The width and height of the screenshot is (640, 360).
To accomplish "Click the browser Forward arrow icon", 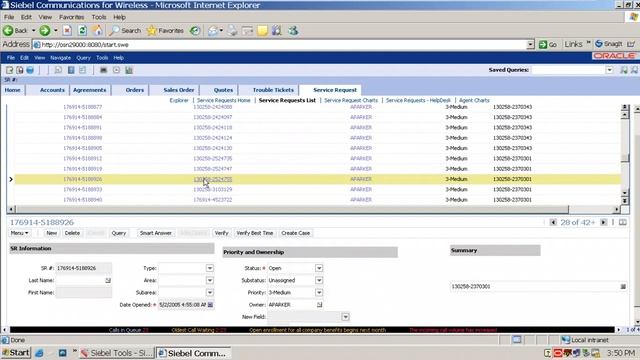I will (44, 30).
